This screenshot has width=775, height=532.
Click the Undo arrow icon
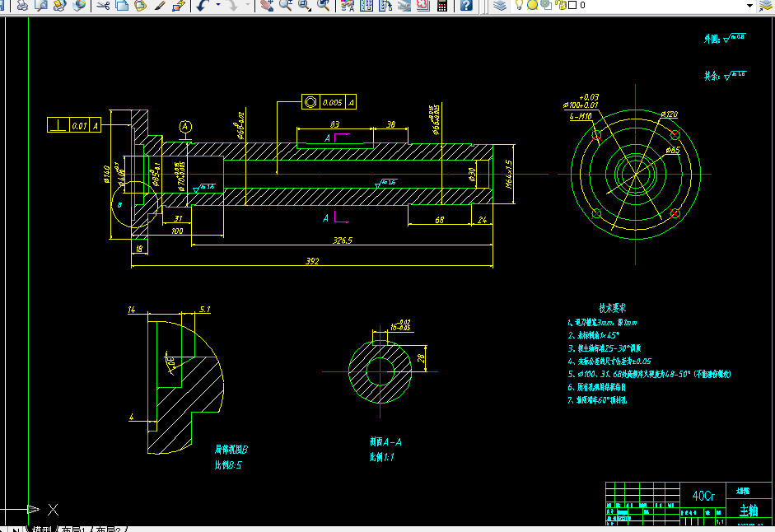203,6
